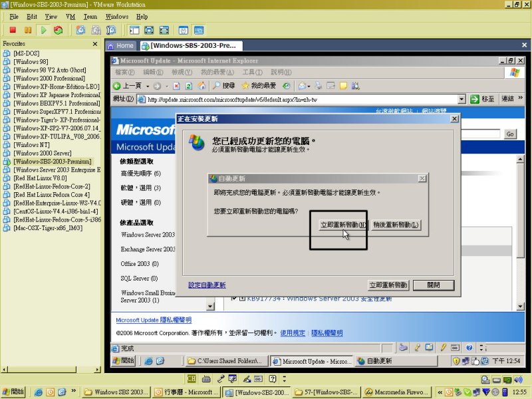Image resolution: width=532 pixels, height=399 pixels.
Task: Open the File menu in VMware
Action: coord(14,17)
